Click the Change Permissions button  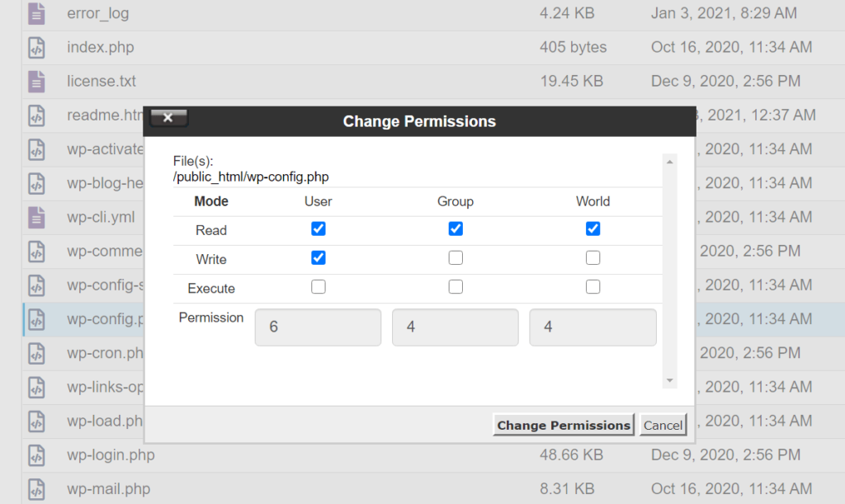(564, 425)
